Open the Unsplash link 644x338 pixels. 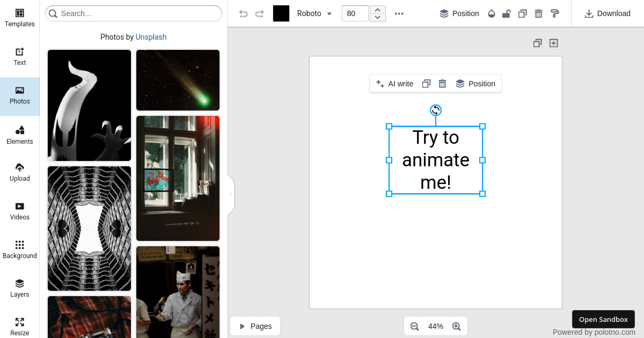coord(151,37)
